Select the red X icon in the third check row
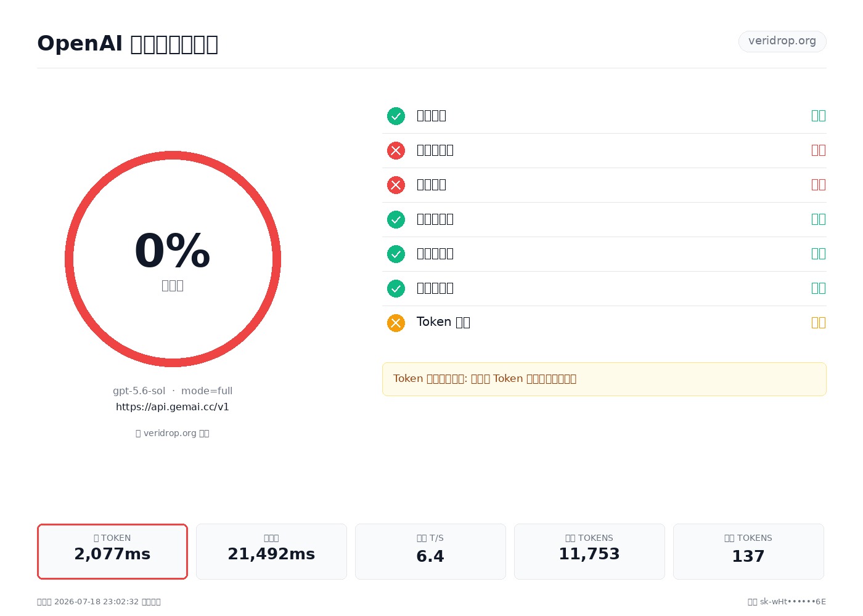 [396, 185]
